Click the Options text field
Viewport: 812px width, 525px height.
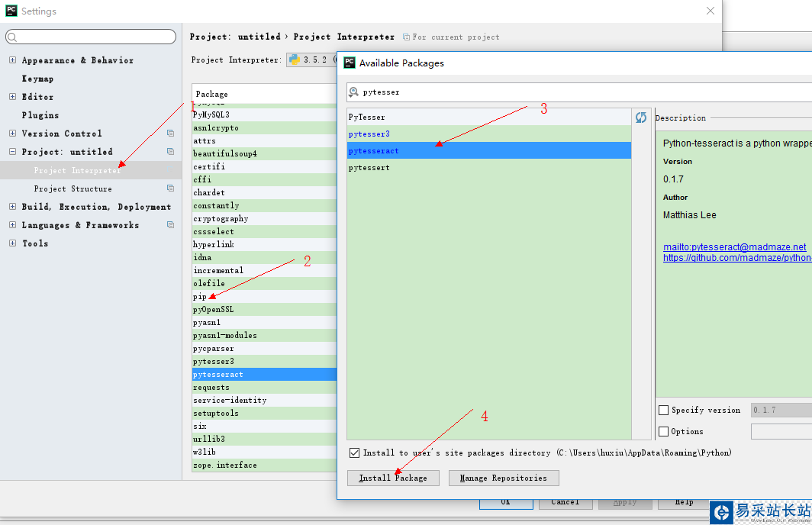coord(781,431)
